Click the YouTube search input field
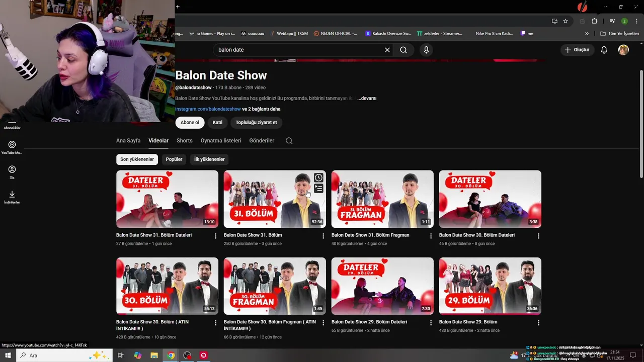Screen dimensions: 644x362 point(299,50)
